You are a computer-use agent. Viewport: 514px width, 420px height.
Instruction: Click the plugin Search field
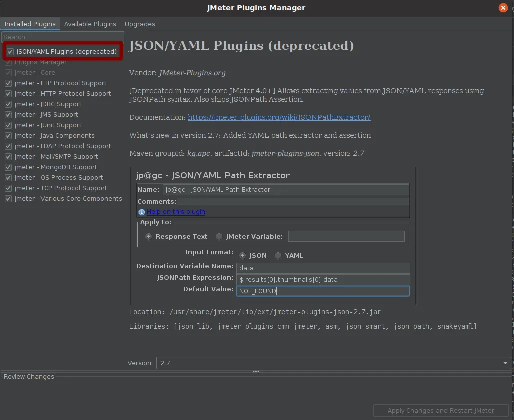[63, 37]
